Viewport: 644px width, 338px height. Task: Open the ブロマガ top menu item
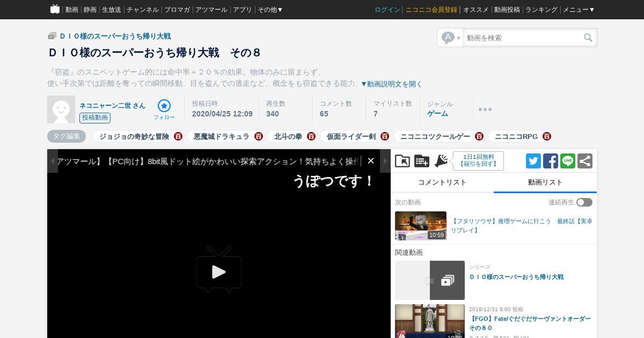point(177,10)
